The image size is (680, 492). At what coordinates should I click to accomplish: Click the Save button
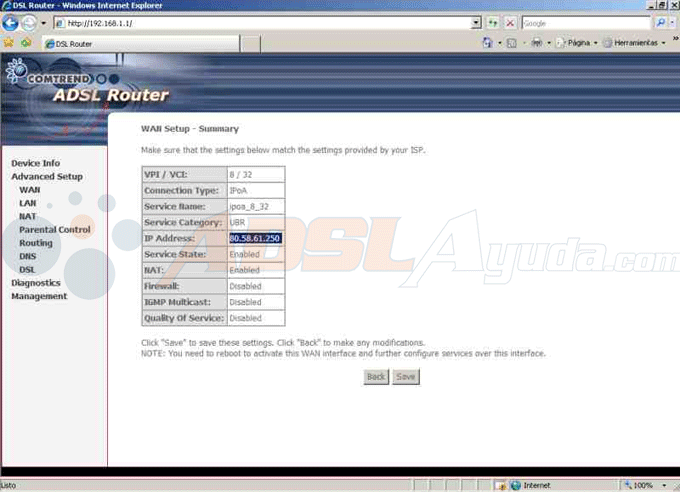tap(405, 377)
